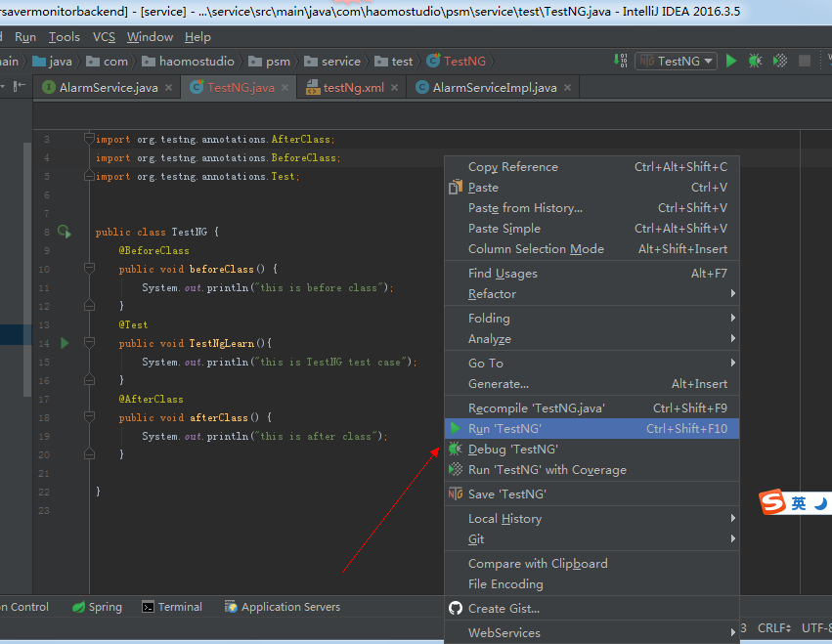Viewport: 832px width, 644px height.
Task: Choose Find Usages in context menu
Action: pos(591,274)
